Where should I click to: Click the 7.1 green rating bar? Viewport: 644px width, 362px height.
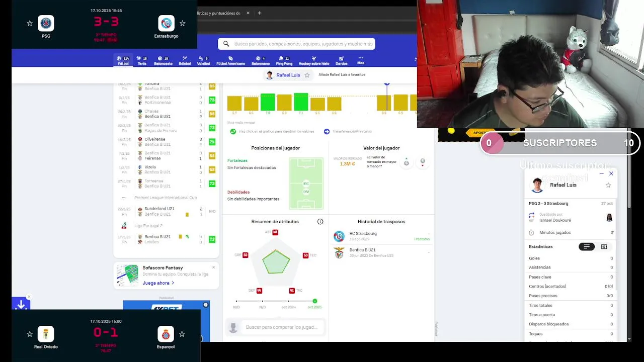(301, 102)
